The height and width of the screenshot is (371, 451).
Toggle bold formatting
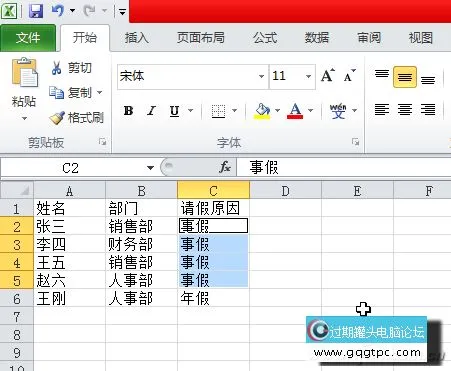coord(129,111)
